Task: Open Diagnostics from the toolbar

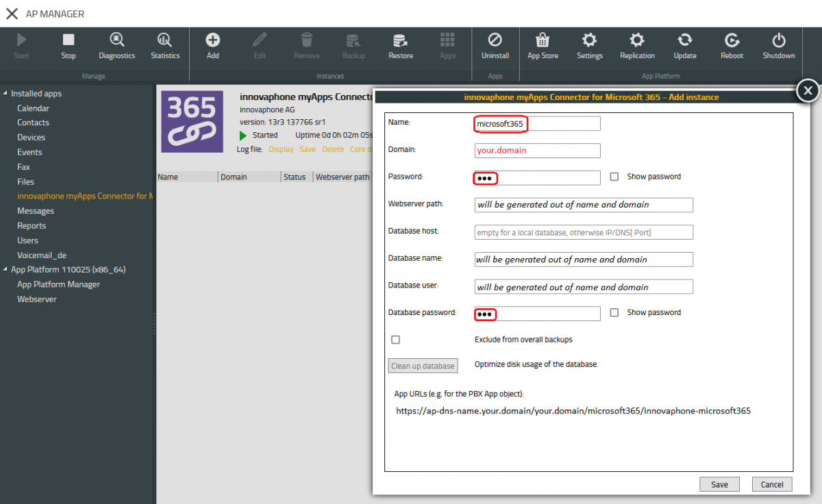Action: click(x=117, y=40)
